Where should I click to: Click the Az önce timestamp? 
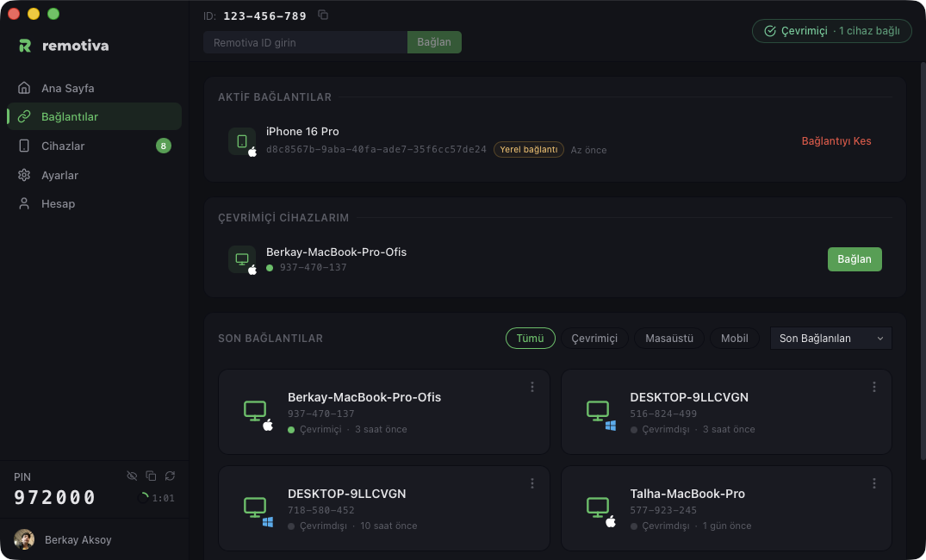588,150
